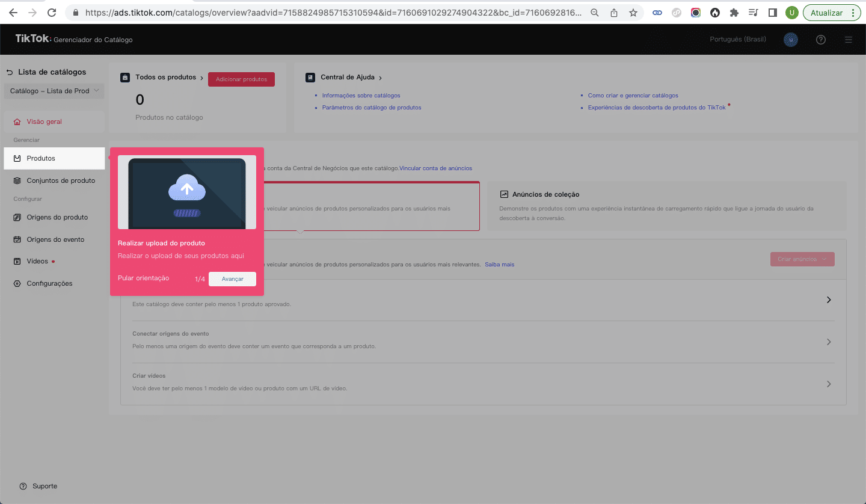Click the Saiba mais link
This screenshot has width=866, height=504.
(x=500, y=265)
